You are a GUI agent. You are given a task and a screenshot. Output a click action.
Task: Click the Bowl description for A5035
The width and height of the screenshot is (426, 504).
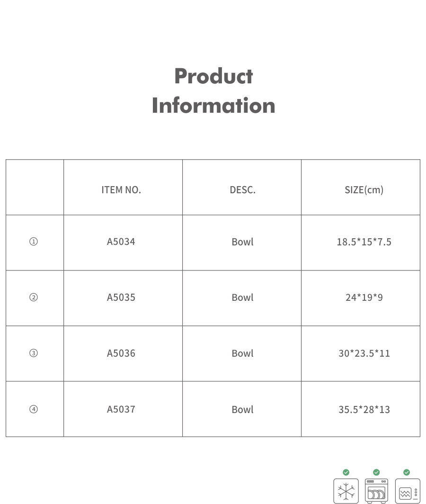(x=242, y=297)
